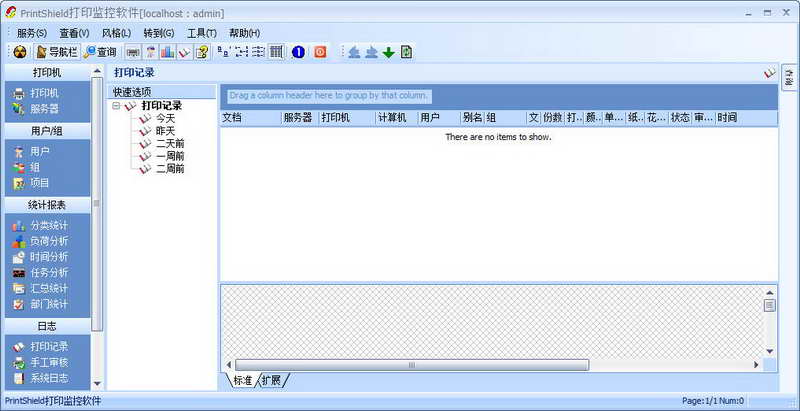
Task: Collapse the 统计报表 sidebar group header
Action: point(47,206)
